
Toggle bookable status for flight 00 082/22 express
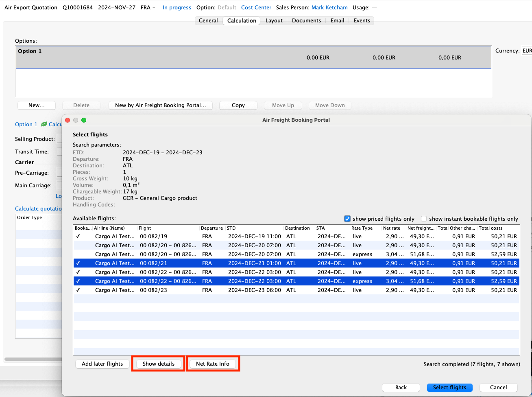(x=78, y=281)
